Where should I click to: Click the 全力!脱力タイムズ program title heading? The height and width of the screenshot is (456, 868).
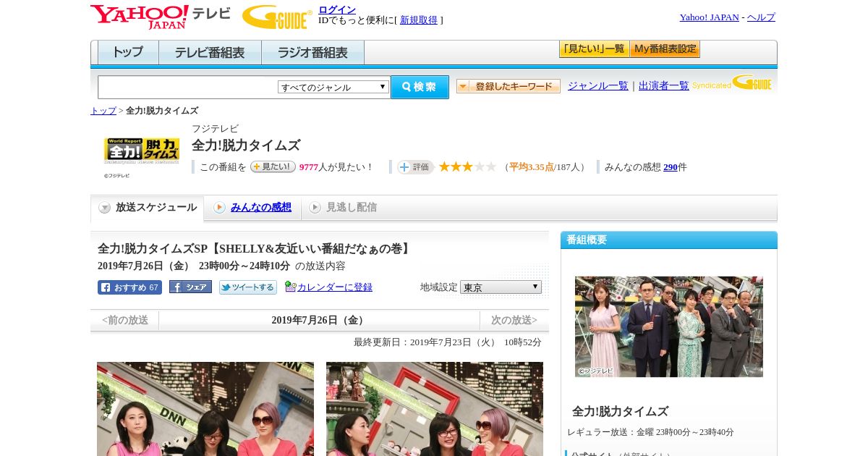(x=246, y=145)
